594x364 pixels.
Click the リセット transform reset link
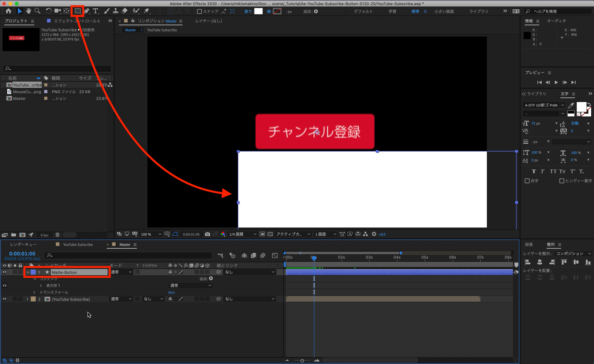171,292
